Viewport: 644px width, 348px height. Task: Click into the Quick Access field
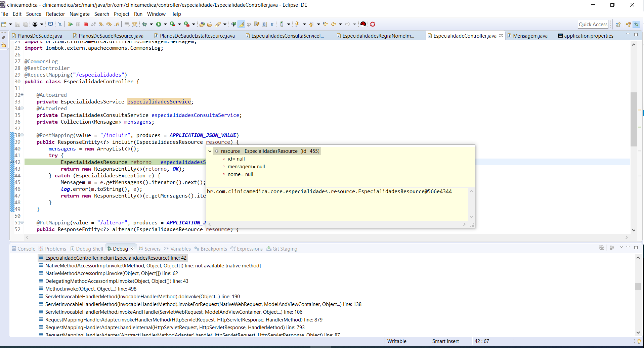coord(593,24)
